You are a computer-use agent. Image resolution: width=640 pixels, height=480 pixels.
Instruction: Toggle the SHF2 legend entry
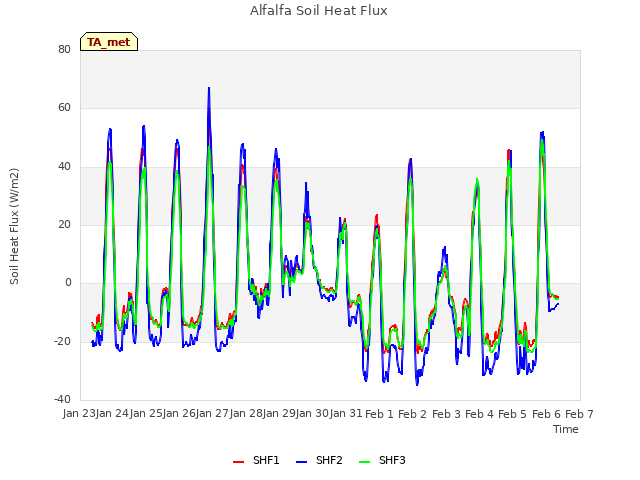tap(319, 460)
